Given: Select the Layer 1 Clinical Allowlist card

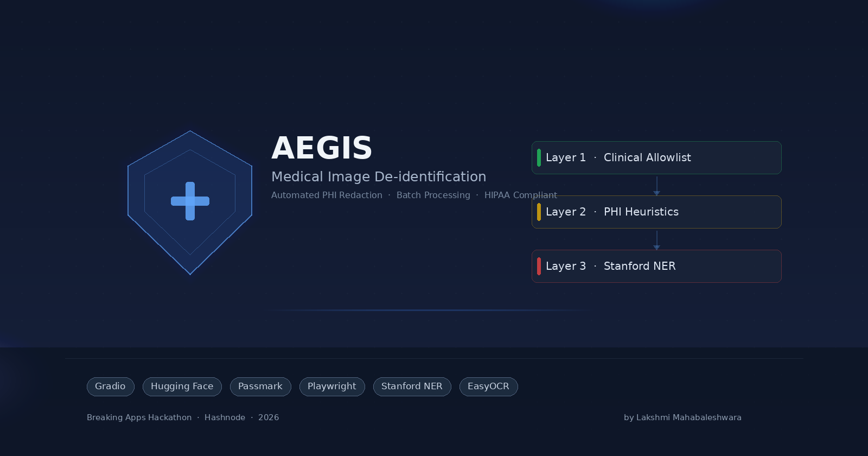Looking at the screenshot, I should [x=656, y=157].
